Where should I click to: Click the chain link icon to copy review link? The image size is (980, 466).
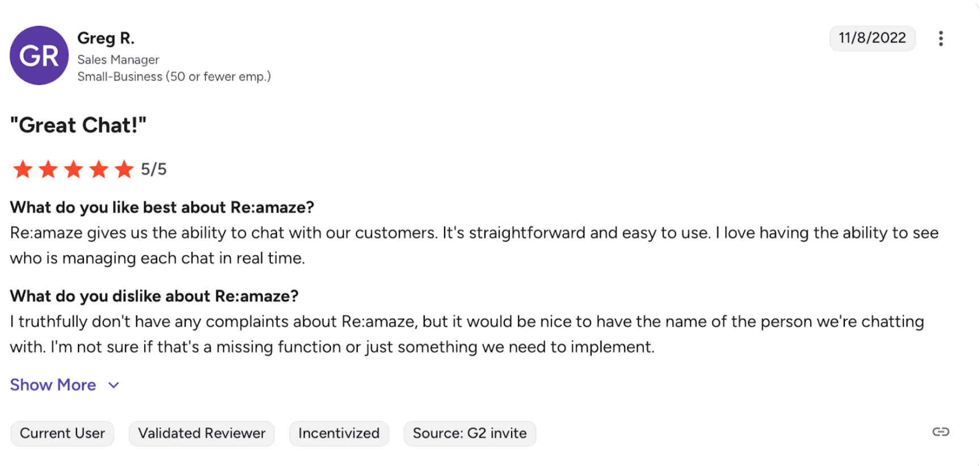(x=941, y=432)
